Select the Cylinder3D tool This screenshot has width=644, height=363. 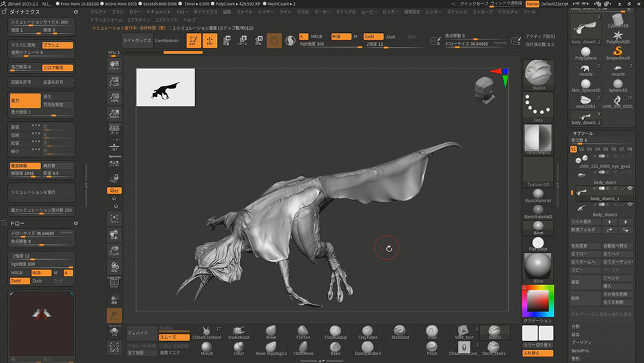pyautogui.click(x=618, y=21)
